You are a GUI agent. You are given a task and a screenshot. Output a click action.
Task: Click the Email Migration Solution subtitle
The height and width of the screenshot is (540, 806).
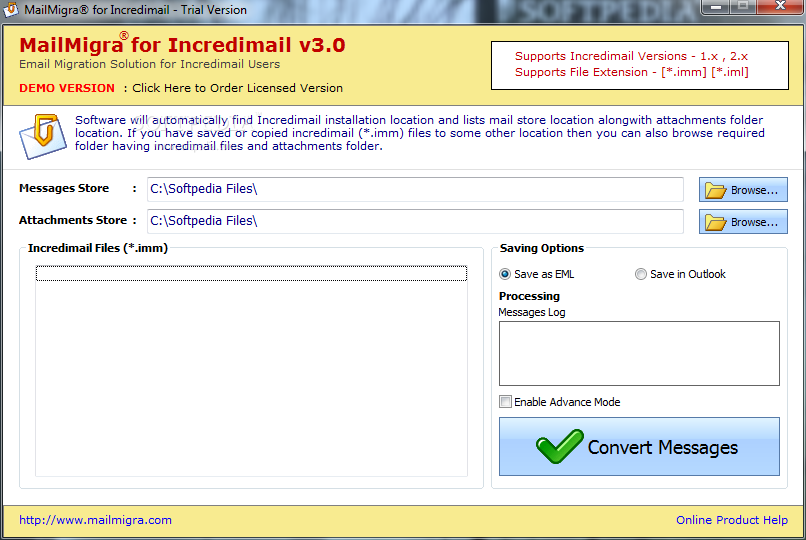pyautogui.click(x=150, y=64)
